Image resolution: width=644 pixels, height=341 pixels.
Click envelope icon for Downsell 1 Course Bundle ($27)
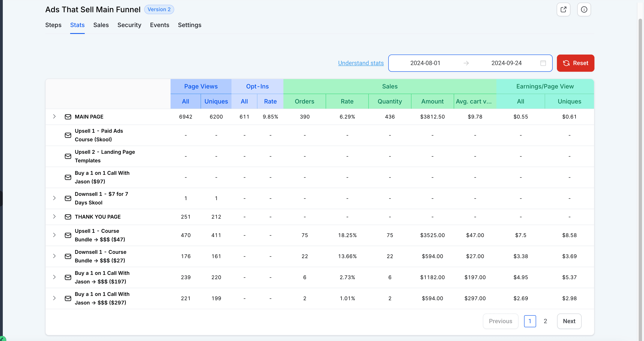68,256
